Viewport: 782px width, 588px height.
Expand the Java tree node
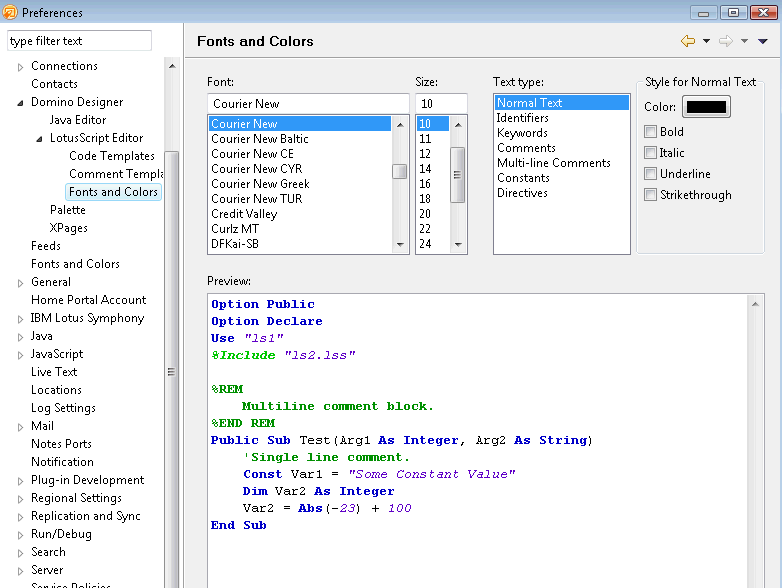20,337
